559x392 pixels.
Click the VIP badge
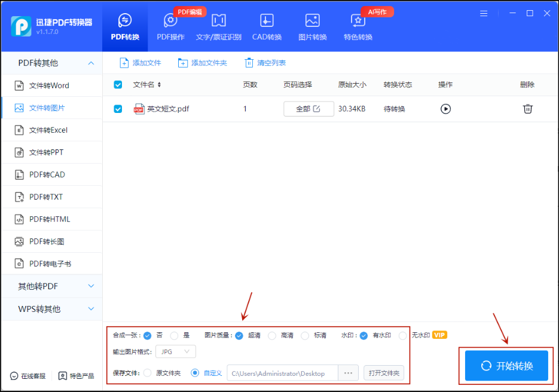pyautogui.click(x=439, y=335)
